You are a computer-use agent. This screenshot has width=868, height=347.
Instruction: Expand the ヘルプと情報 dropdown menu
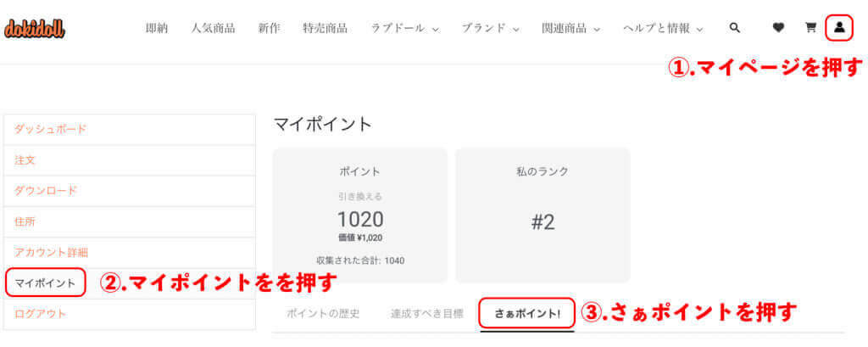tap(663, 28)
